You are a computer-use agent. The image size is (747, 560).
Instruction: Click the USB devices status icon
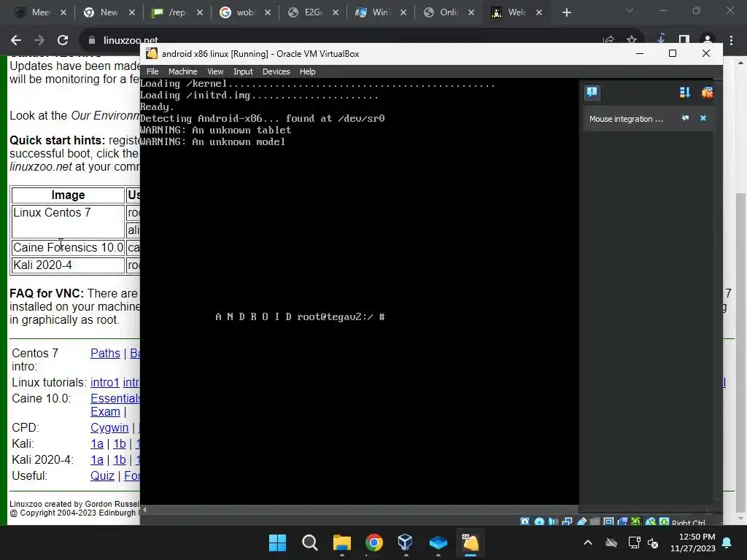pos(581,522)
